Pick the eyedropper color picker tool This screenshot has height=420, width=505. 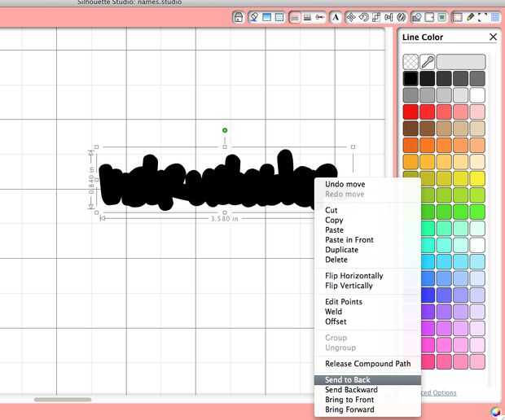[x=428, y=62]
